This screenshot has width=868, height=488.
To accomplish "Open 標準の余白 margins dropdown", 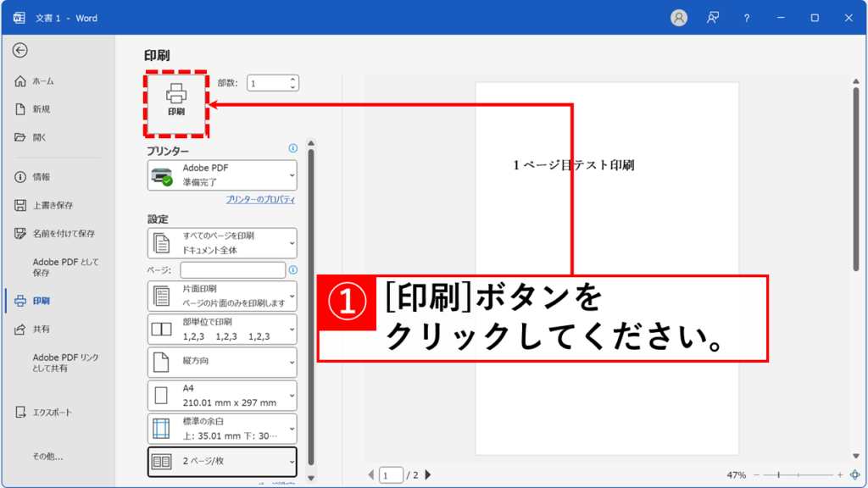I will coord(222,429).
